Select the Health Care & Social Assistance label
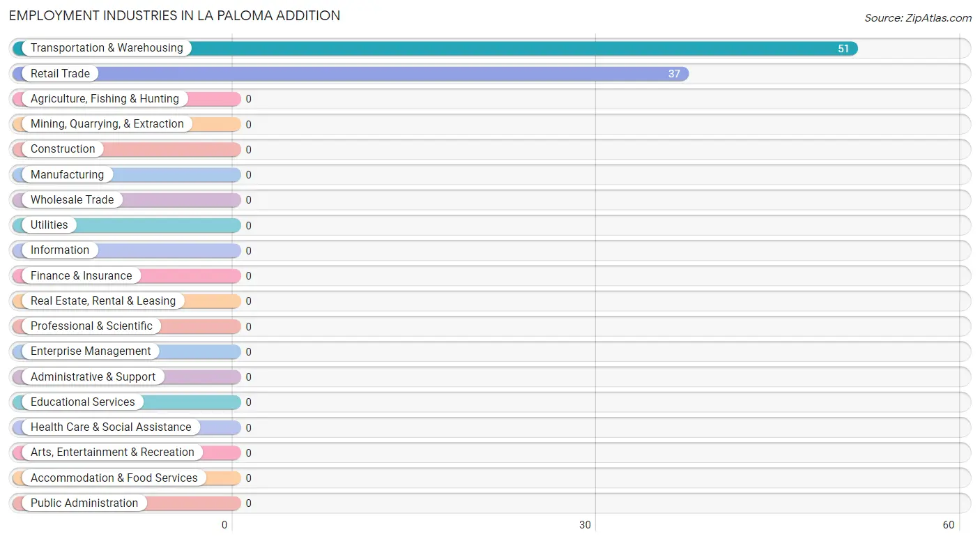Image resolution: width=980 pixels, height=541 pixels. coord(111,427)
